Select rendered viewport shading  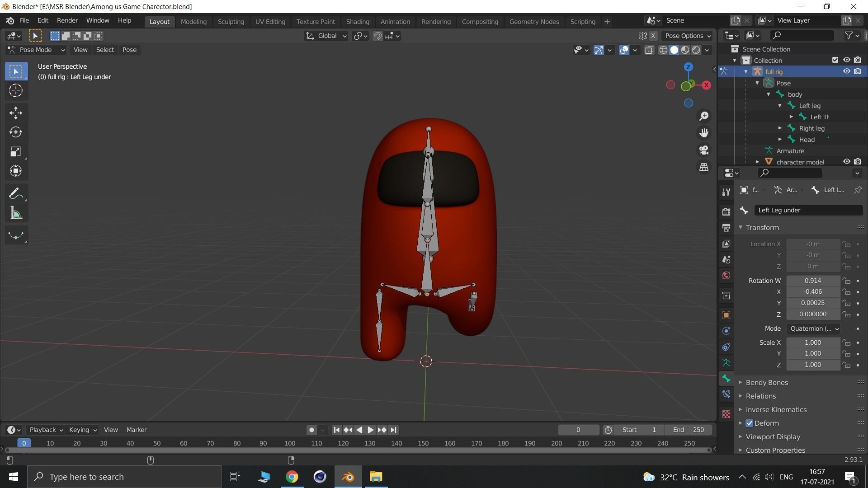pyautogui.click(x=696, y=50)
